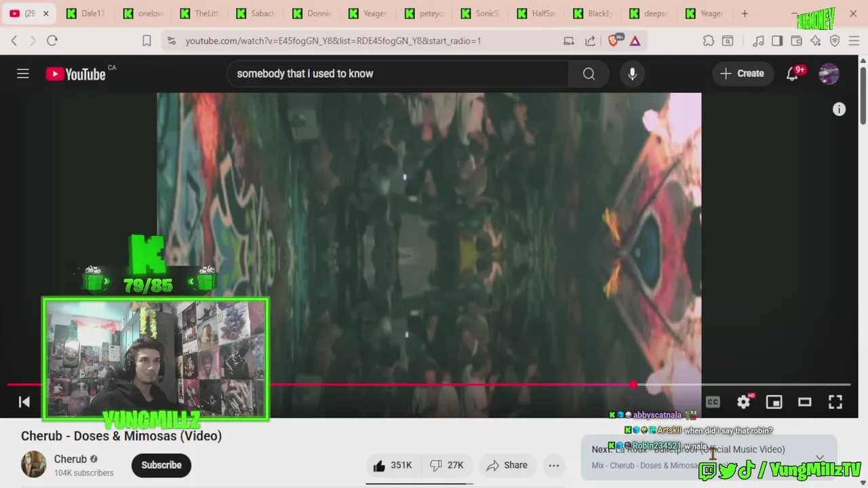Enter fullscreen mode

coord(835,402)
